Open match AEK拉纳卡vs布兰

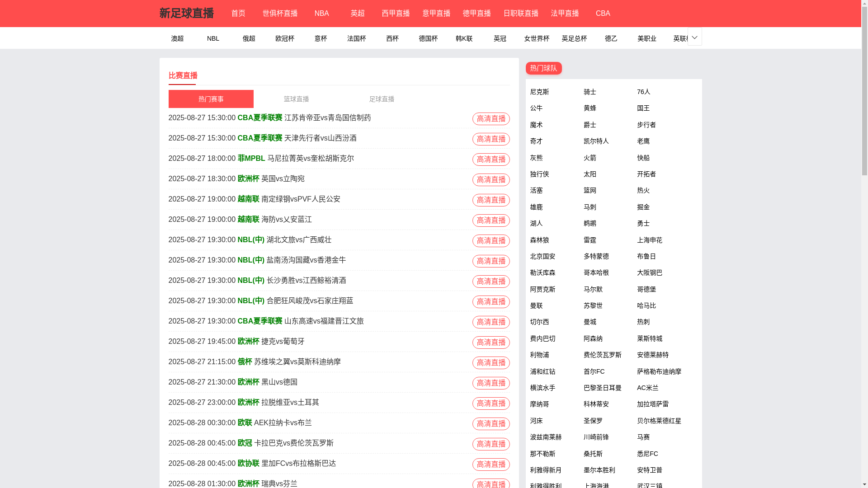283,423
